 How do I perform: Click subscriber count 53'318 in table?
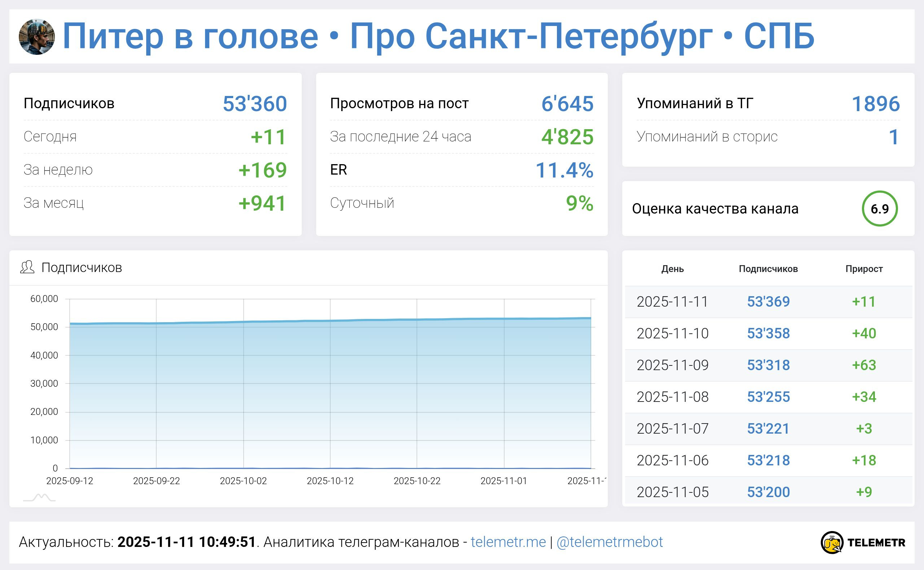[768, 365]
